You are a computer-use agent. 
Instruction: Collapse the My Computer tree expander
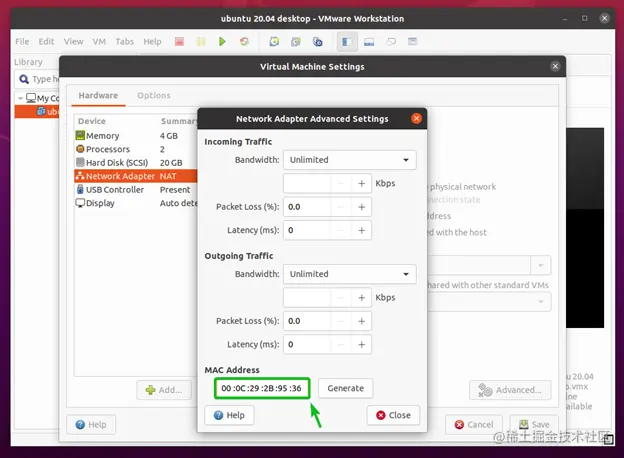(20, 98)
